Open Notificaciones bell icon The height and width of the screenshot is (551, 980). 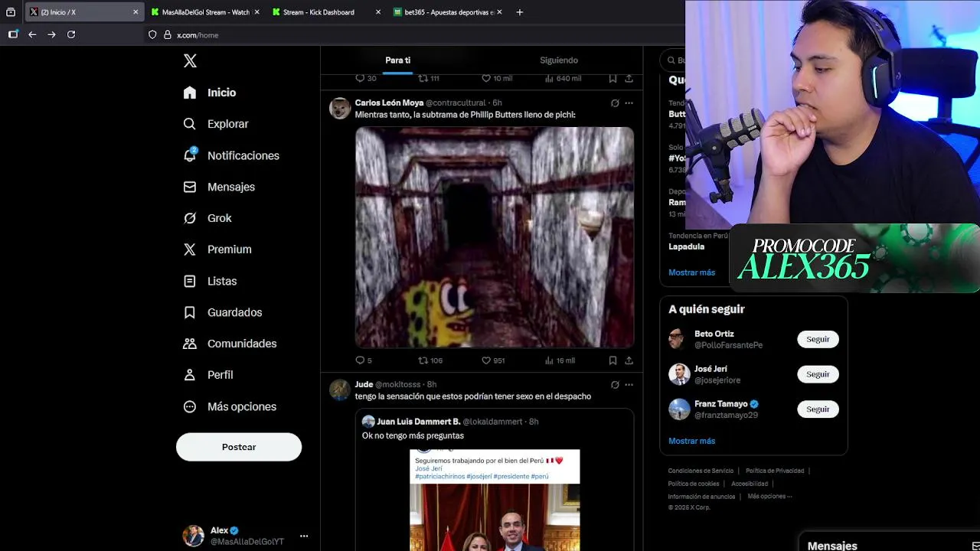[190, 155]
